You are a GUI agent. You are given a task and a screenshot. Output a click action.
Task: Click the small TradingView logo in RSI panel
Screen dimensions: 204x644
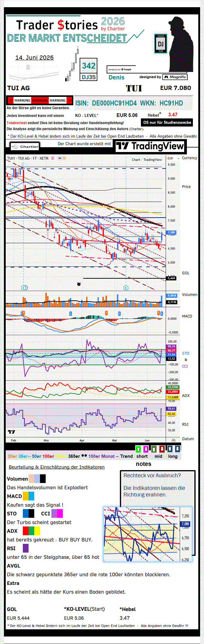coord(11,432)
